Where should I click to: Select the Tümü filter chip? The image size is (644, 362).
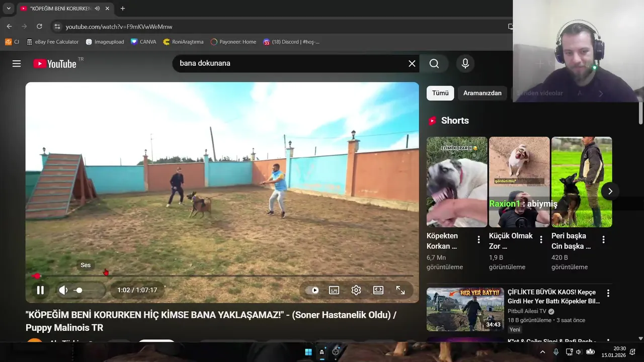pos(440,93)
